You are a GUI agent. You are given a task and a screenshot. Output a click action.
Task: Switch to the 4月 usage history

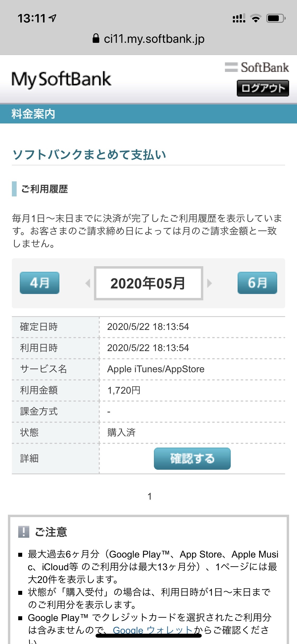40,283
